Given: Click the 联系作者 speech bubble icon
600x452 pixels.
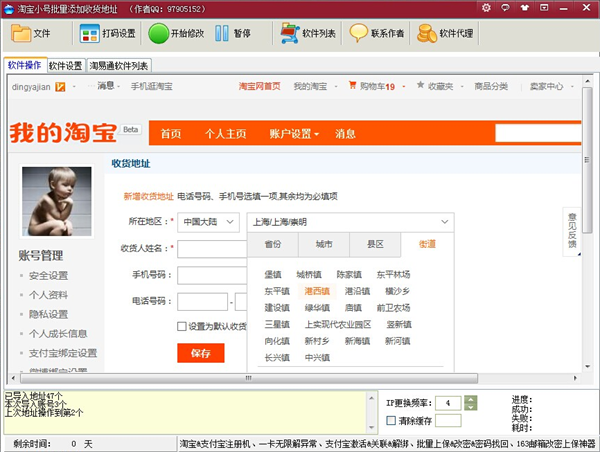Looking at the screenshot, I should pyautogui.click(x=359, y=33).
